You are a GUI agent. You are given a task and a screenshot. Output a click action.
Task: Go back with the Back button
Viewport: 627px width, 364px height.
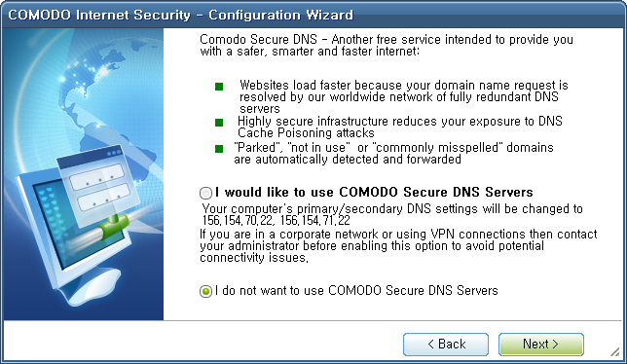tap(446, 344)
